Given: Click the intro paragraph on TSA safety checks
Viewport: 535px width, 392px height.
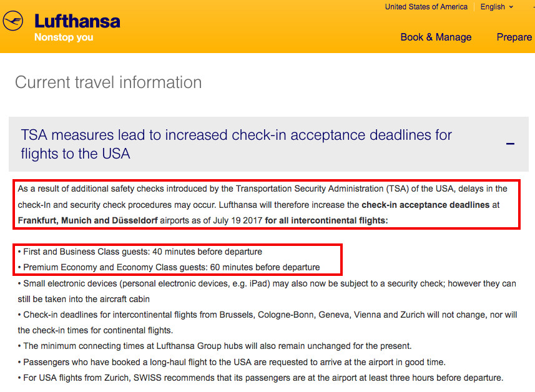Looking at the screenshot, I should pyautogui.click(x=267, y=204).
